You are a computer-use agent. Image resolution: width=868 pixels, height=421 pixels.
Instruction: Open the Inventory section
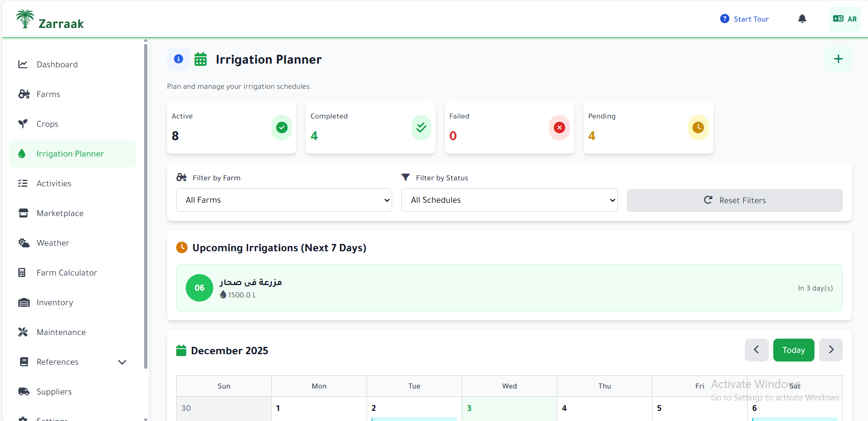(x=54, y=302)
